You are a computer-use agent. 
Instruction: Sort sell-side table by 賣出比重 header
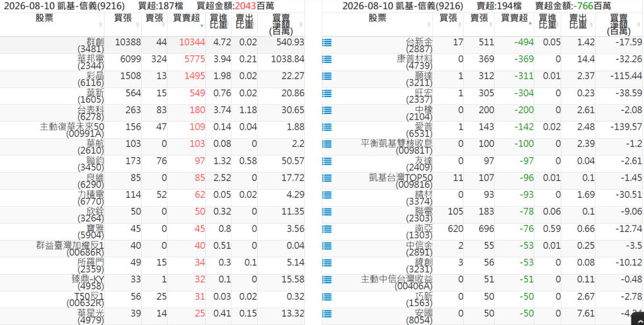tap(578, 25)
